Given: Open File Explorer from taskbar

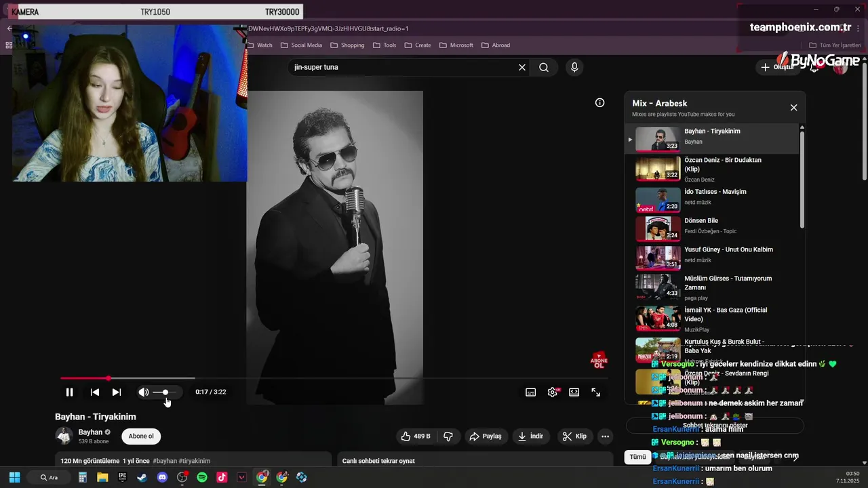Looking at the screenshot, I should point(102,477).
